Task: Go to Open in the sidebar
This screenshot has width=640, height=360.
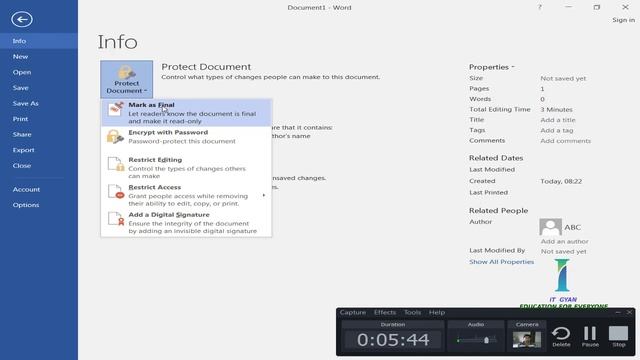Action: tap(39, 72)
